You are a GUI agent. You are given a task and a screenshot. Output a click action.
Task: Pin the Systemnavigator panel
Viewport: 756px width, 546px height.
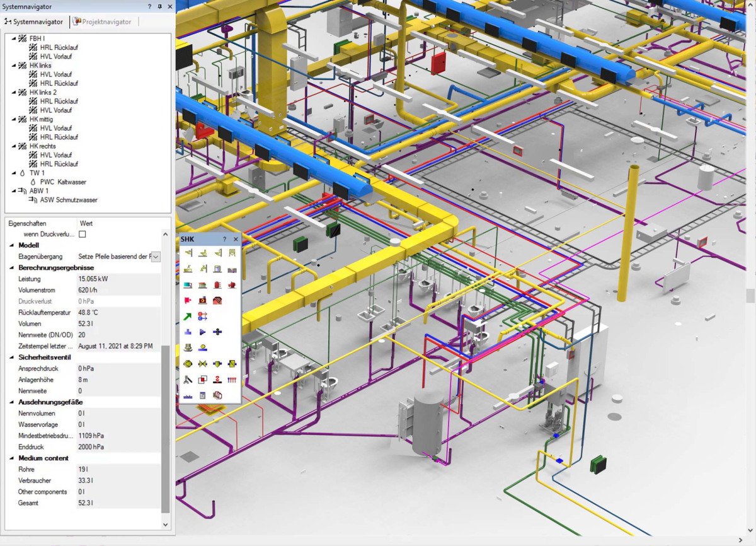(160, 6)
